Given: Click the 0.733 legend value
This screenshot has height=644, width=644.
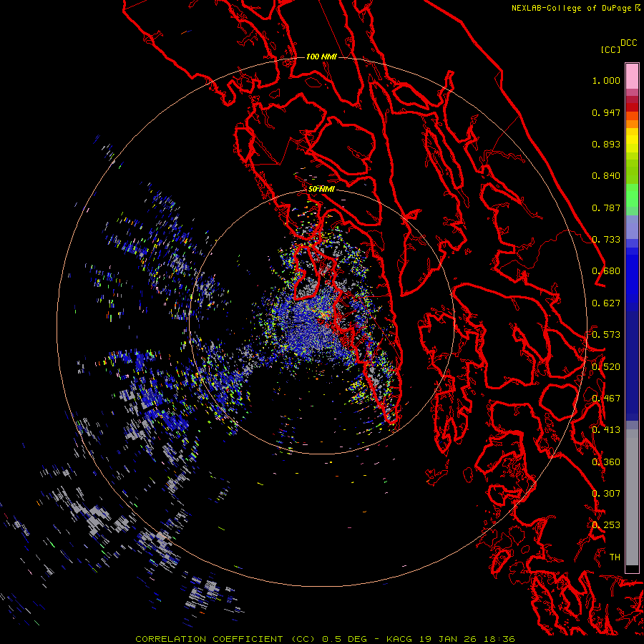Looking at the screenshot, I should click(606, 240).
